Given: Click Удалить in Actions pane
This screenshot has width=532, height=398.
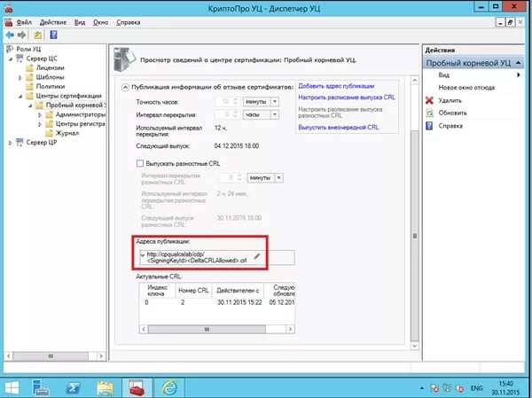Looking at the screenshot, I should click(x=450, y=100).
